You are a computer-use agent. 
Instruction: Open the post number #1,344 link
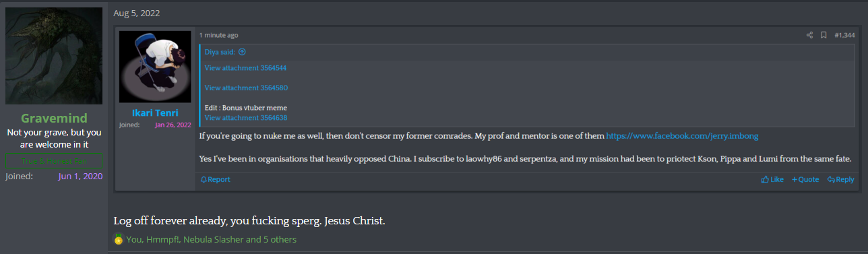(845, 35)
